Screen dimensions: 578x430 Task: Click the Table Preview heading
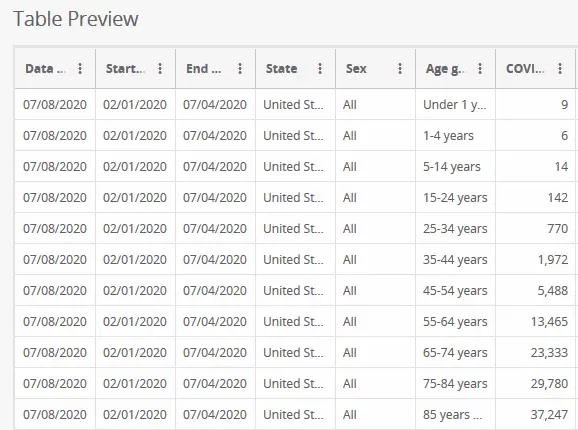(76, 19)
